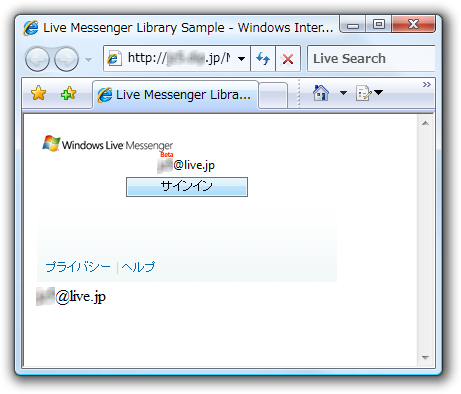461x394 pixels.
Task: Close the Internet Explorer window
Action: [x=414, y=24]
